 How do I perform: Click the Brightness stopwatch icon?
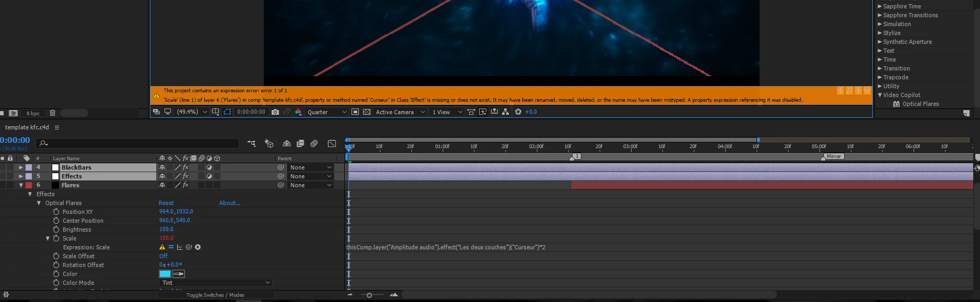click(x=56, y=229)
